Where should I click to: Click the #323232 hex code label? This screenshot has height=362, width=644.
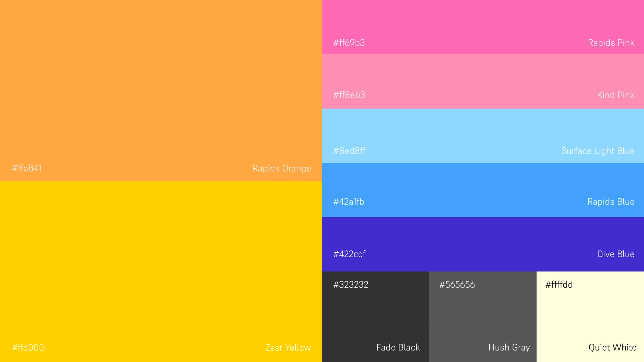tap(351, 285)
